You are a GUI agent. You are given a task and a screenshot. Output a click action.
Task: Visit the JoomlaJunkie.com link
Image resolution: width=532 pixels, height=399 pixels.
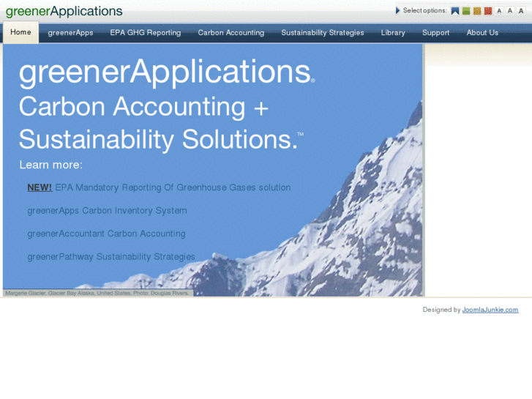490,310
